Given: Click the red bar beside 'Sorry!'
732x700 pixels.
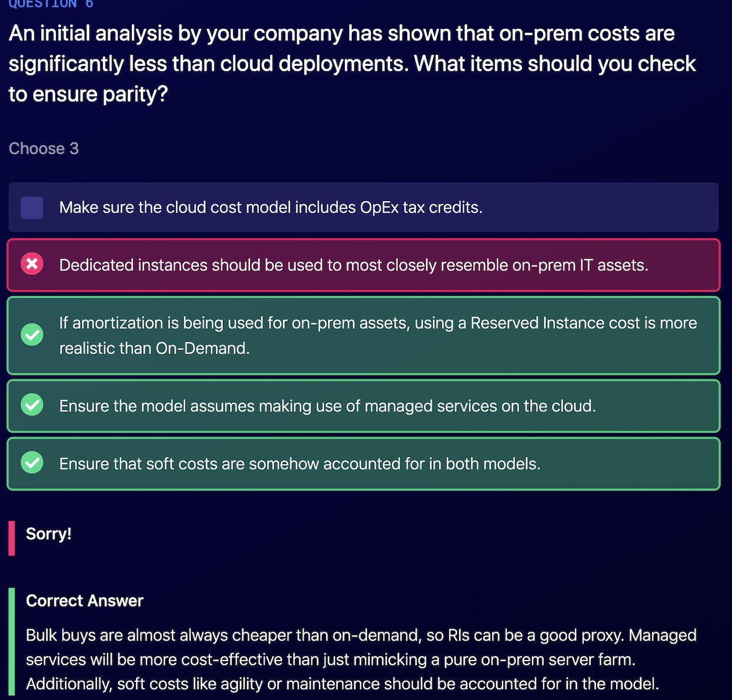Looking at the screenshot, I should 12,538.
